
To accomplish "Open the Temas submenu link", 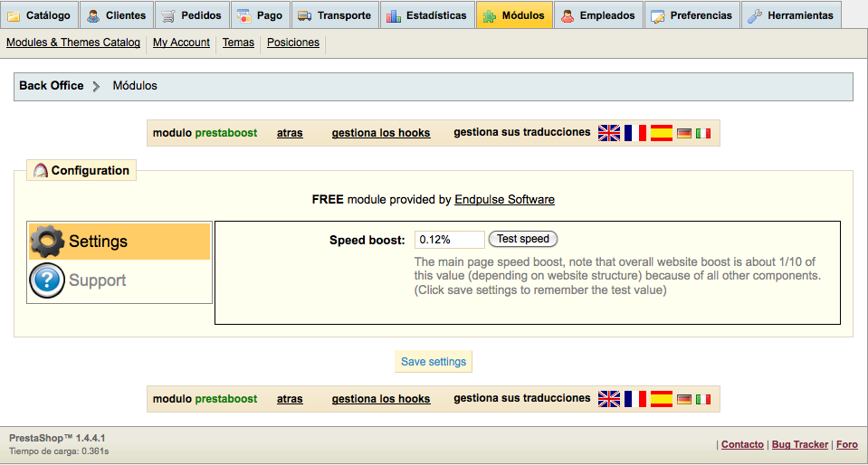I will coord(238,43).
